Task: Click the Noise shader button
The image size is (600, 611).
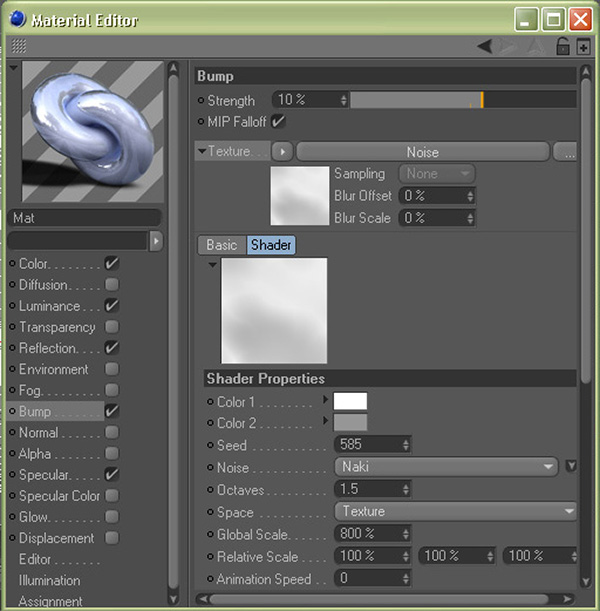Action: tap(422, 152)
